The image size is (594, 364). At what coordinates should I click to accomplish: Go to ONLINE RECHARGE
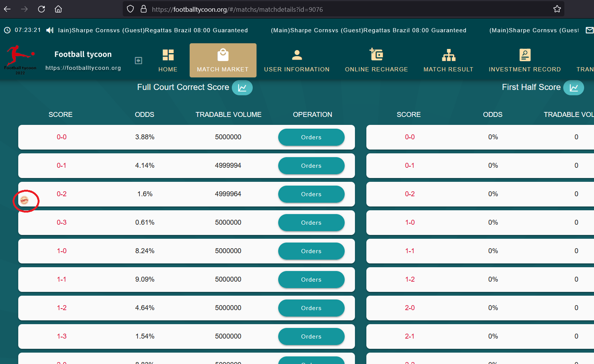pos(376,60)
